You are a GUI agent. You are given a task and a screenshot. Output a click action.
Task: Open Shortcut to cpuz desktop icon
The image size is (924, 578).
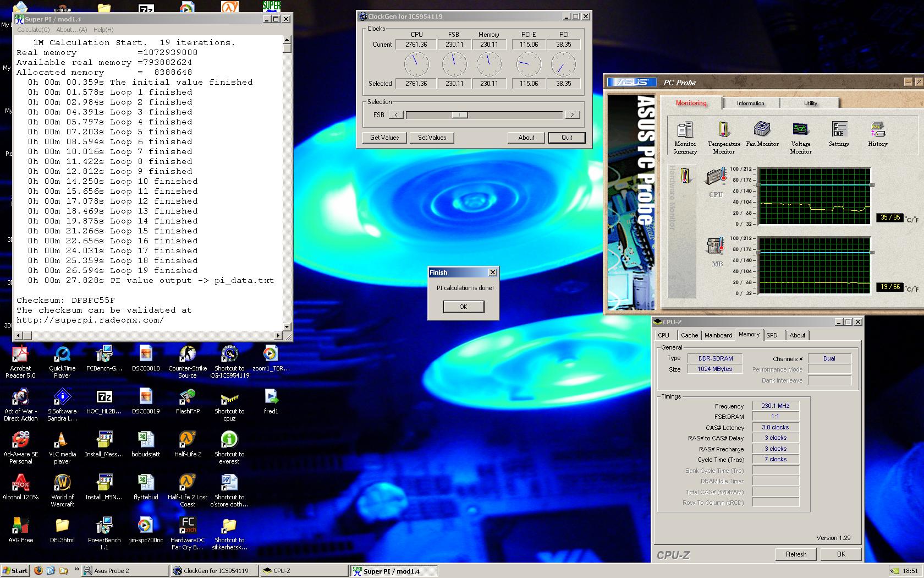(x=229, y=405)
